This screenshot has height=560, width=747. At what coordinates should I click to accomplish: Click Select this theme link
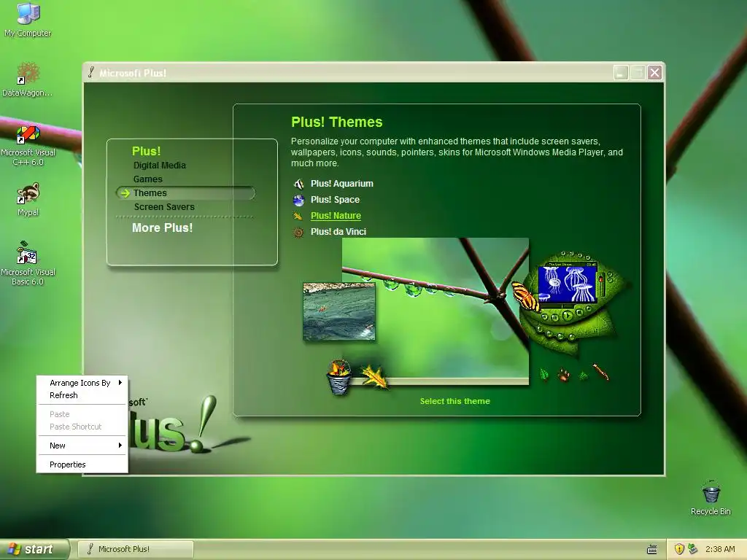pos(455,401)
